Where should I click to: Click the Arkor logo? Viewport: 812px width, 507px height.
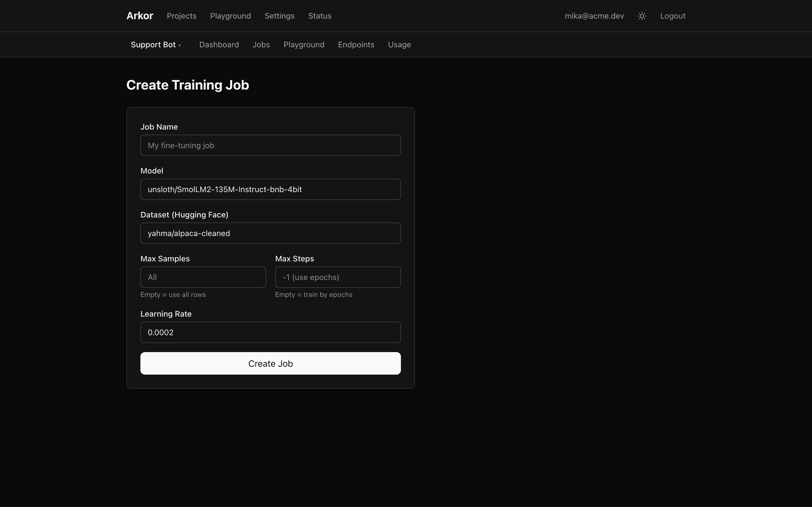[x=140, y=16]
